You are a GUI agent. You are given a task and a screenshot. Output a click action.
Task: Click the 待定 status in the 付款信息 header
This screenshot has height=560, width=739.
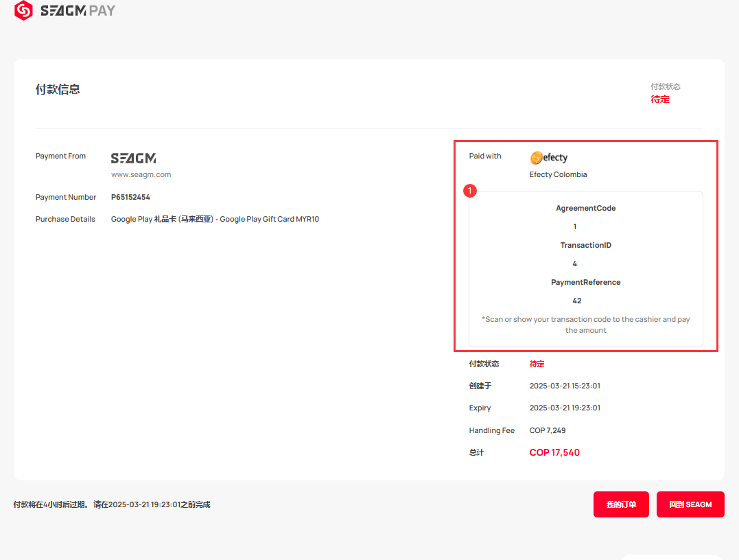pos(660,99)
